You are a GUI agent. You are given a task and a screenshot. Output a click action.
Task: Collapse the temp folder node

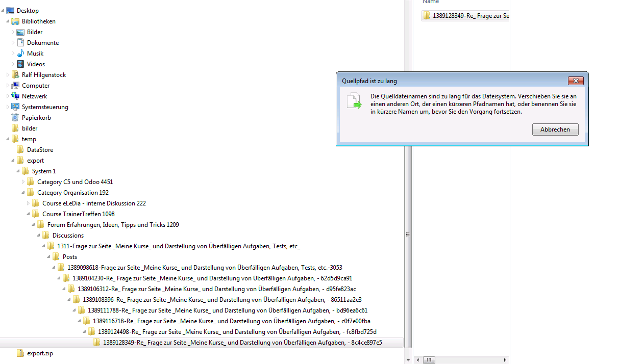coord(8,139)
